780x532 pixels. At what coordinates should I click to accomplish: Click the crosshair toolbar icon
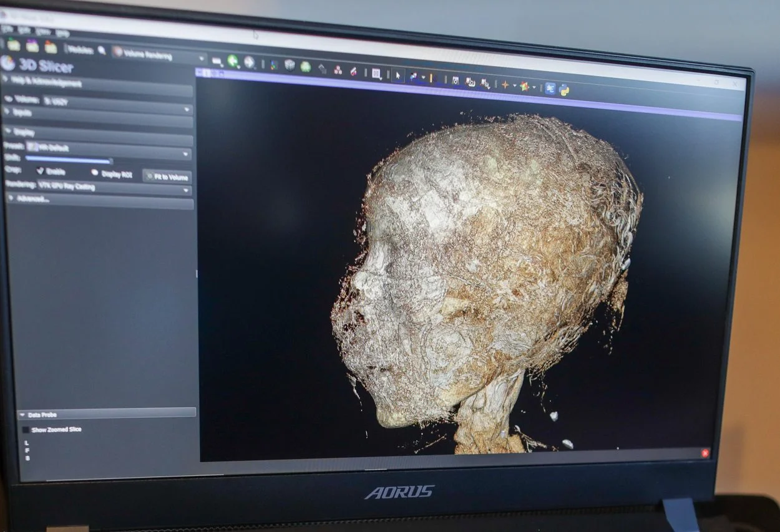click(505, 84)
